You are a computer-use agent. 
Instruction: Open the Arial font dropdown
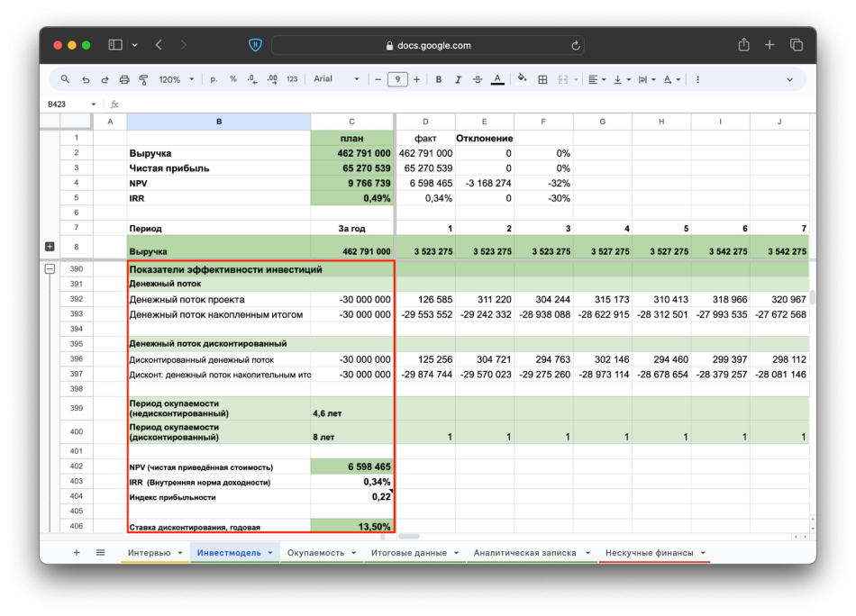coord(336,79)
